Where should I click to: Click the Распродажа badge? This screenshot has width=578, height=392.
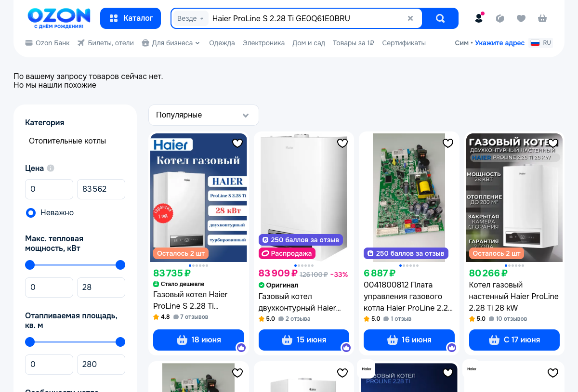(x=287, y=253)
